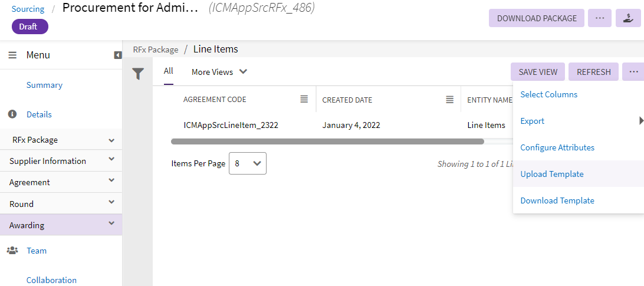The height and width of the screenshot is (286, 644).
Task: Click the hand with coin icon button
Action: (x=628, y=18)
